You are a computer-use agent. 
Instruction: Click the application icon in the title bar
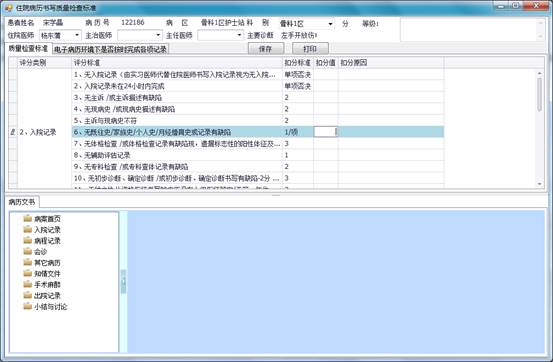tap(9, 7)
